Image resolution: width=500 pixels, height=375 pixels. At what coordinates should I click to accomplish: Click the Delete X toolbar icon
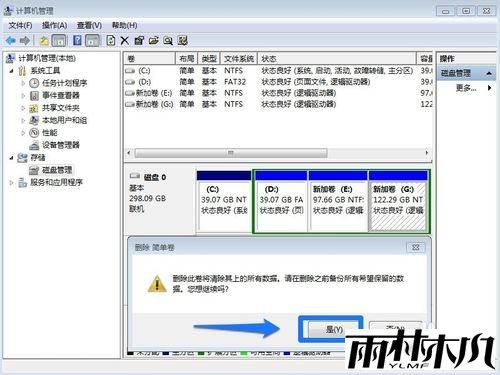[125, 41]
